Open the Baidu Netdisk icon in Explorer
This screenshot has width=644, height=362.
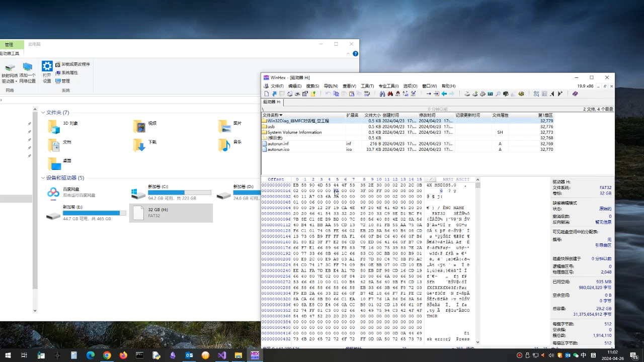click(53, 192)
